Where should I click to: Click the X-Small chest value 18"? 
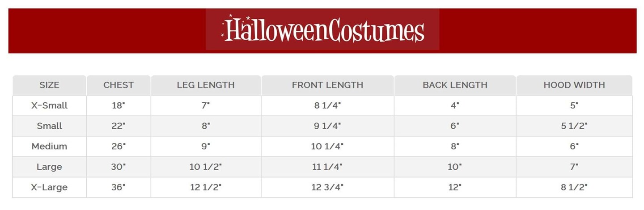point(119,106)
